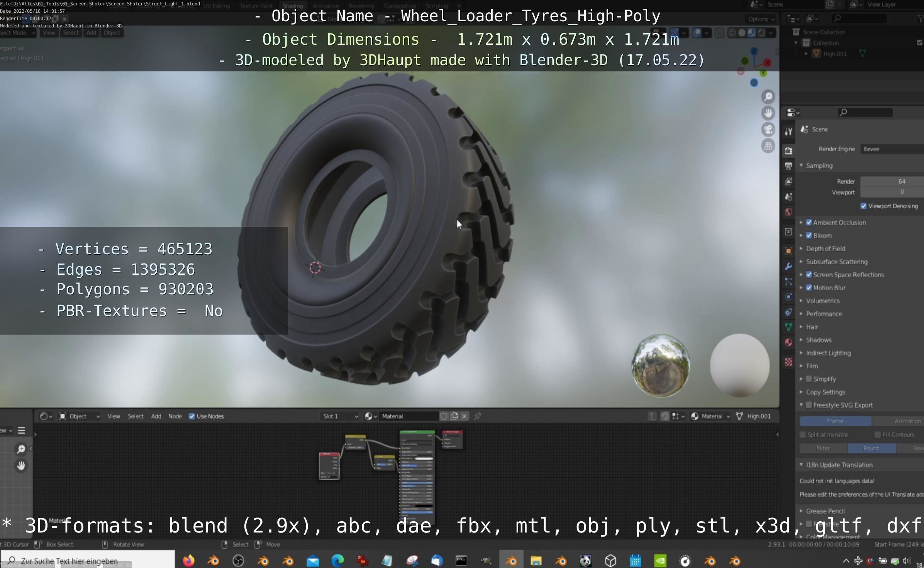Open File Explorer from the taskbar
The image size is (924, 568).
536,560
